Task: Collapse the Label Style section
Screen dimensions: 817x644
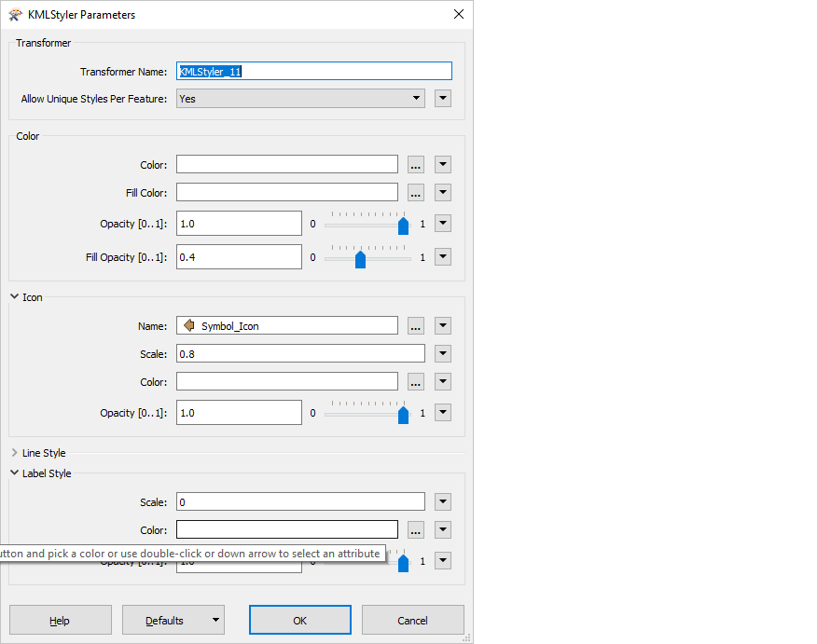Action: [15, 473]
